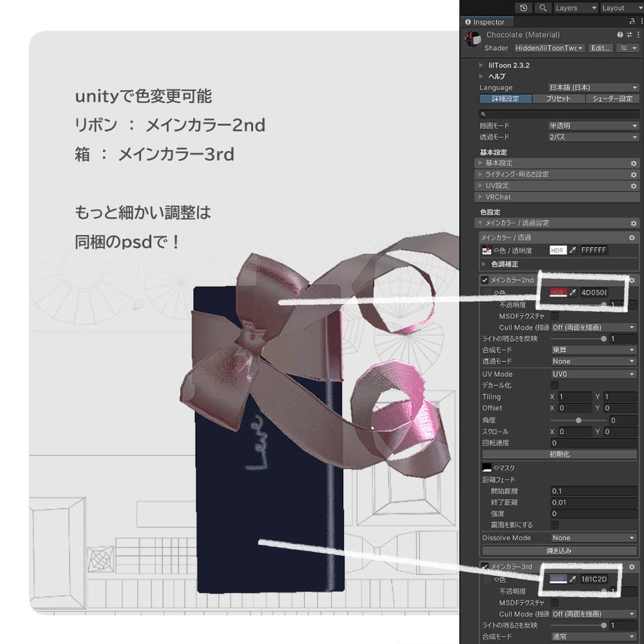644x644 pixels.
Task: Click the lock icon on the Inspector panel
Action: pos(632,21)
